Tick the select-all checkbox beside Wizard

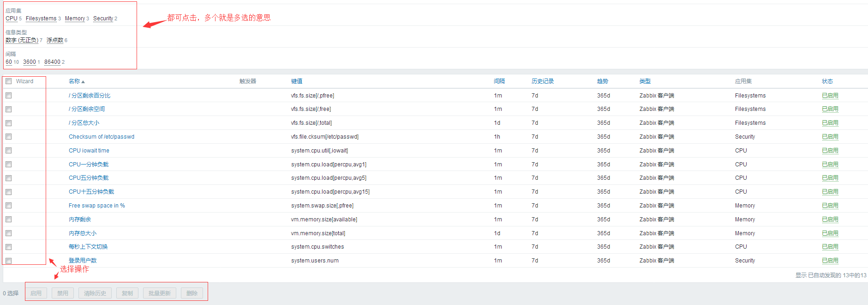(x=9, y=81)
